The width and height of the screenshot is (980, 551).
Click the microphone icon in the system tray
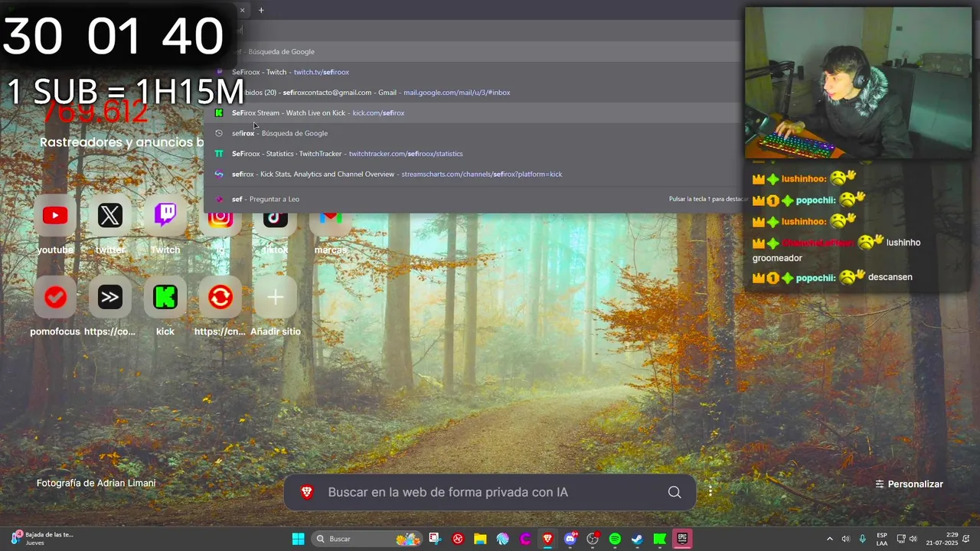863,539
